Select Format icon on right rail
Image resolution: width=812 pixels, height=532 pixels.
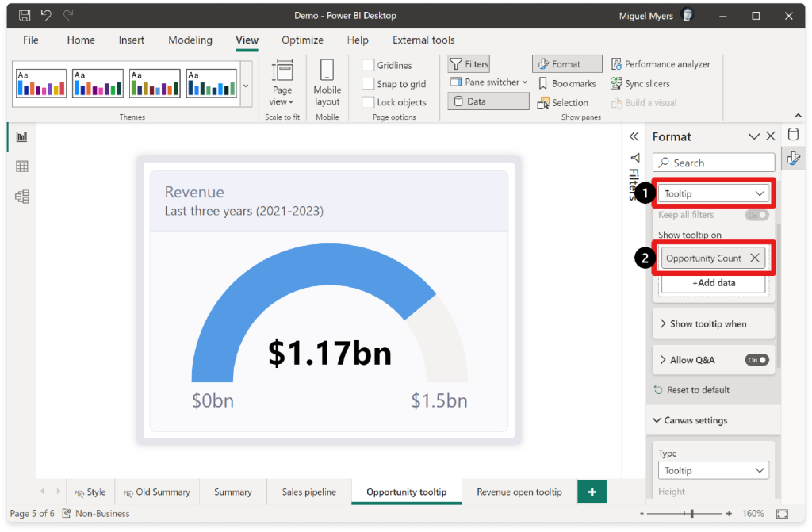(793, 159)
